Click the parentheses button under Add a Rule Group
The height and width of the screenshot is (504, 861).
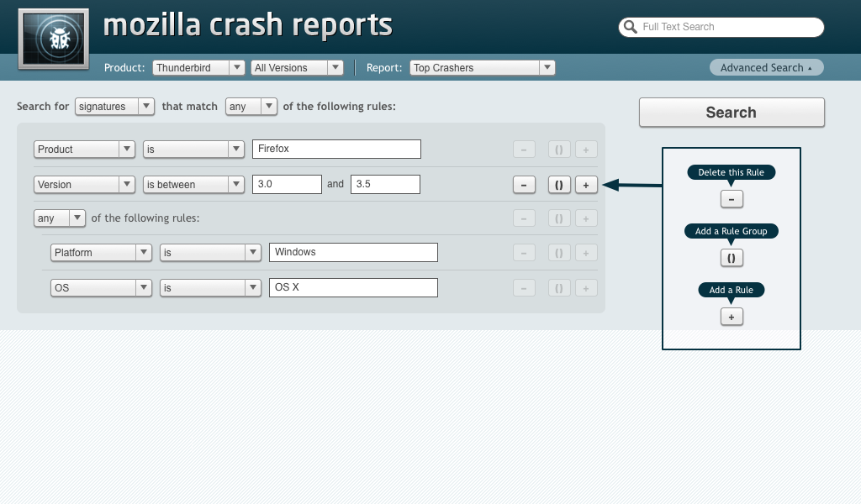tap(732, 258)
